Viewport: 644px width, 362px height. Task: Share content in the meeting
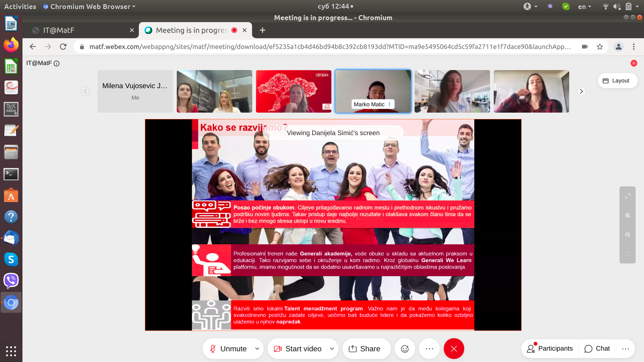[366, 349]
